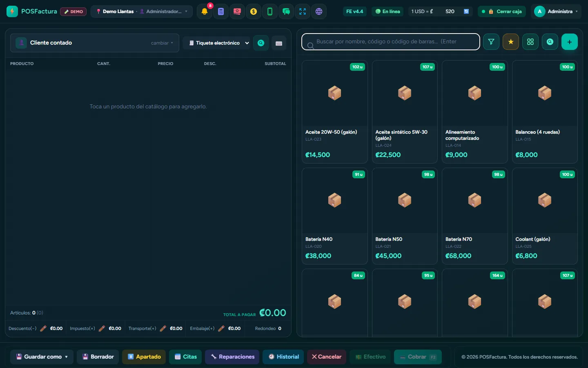Select Balanceo (4 ruedas) product card
The image size is (588, 368).
coord(545,112)
